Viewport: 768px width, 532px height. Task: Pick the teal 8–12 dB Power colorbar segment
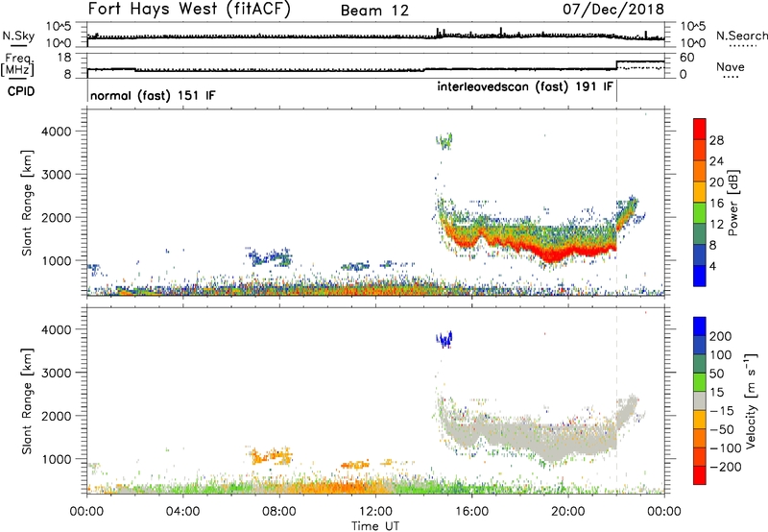point(700,233)
